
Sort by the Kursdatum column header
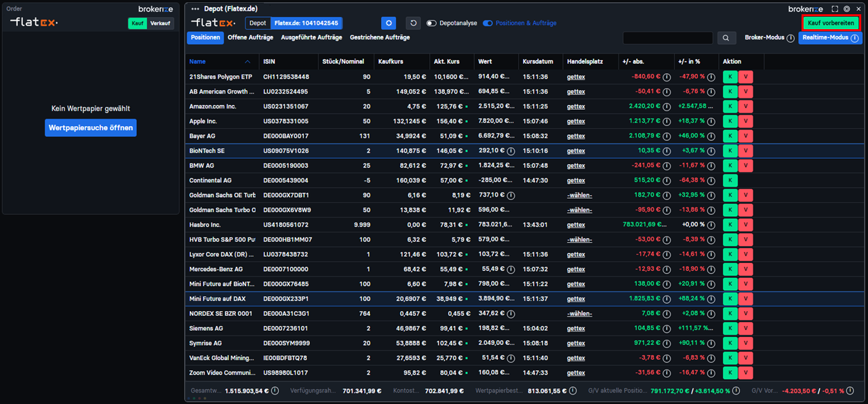[538, 62]
